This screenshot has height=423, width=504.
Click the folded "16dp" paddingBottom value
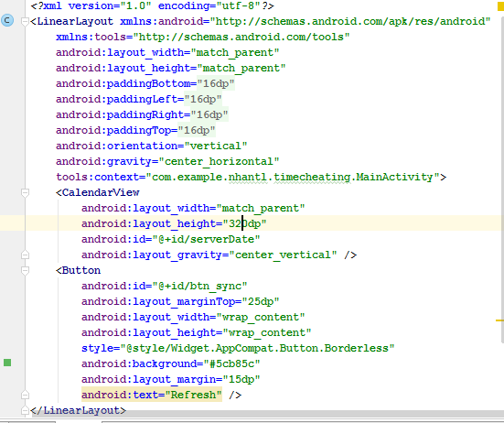click(x=216, y=83)
